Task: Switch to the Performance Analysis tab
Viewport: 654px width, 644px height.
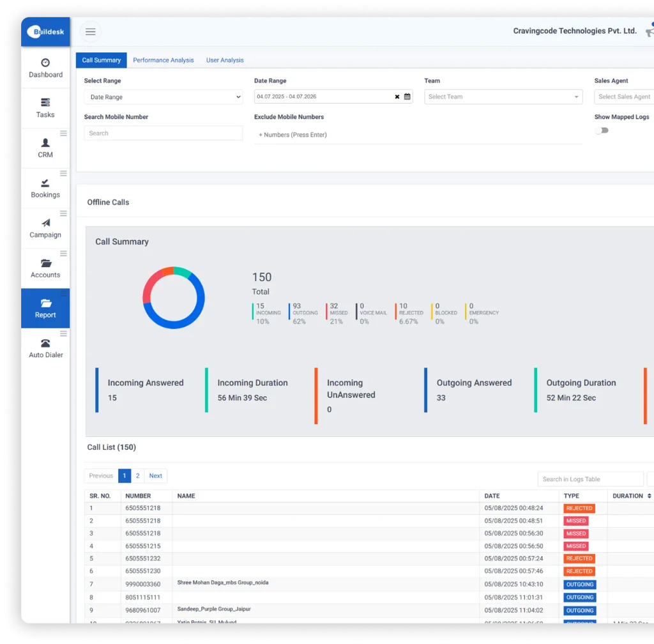Action: 163,60
